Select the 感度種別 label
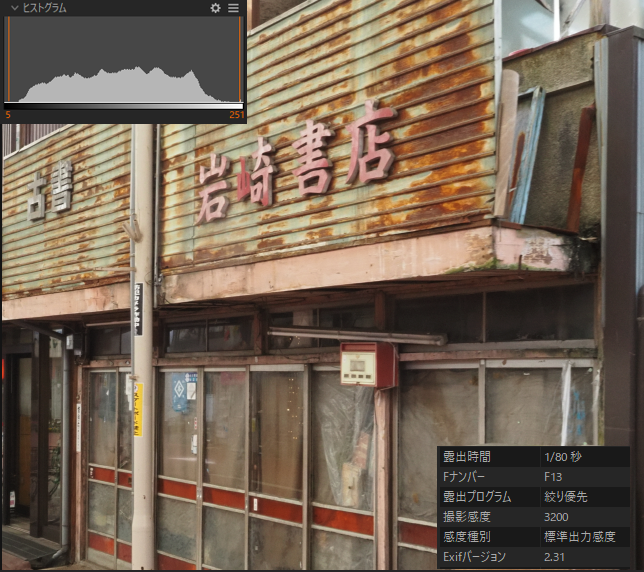The image size is (644, 572). (467, 537)
